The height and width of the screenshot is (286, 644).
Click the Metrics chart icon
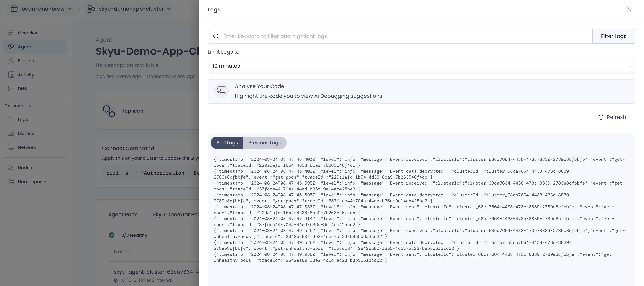[x=11, y=133]
